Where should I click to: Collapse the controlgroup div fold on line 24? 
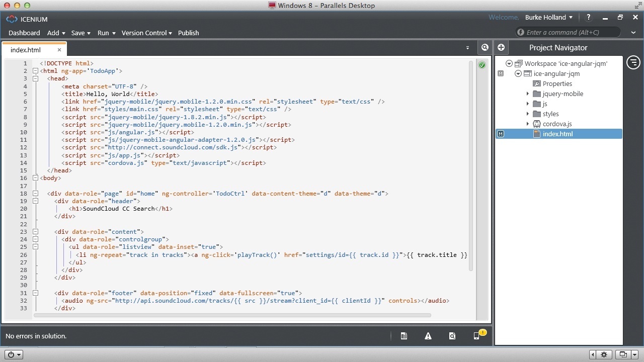pos(36,239)
